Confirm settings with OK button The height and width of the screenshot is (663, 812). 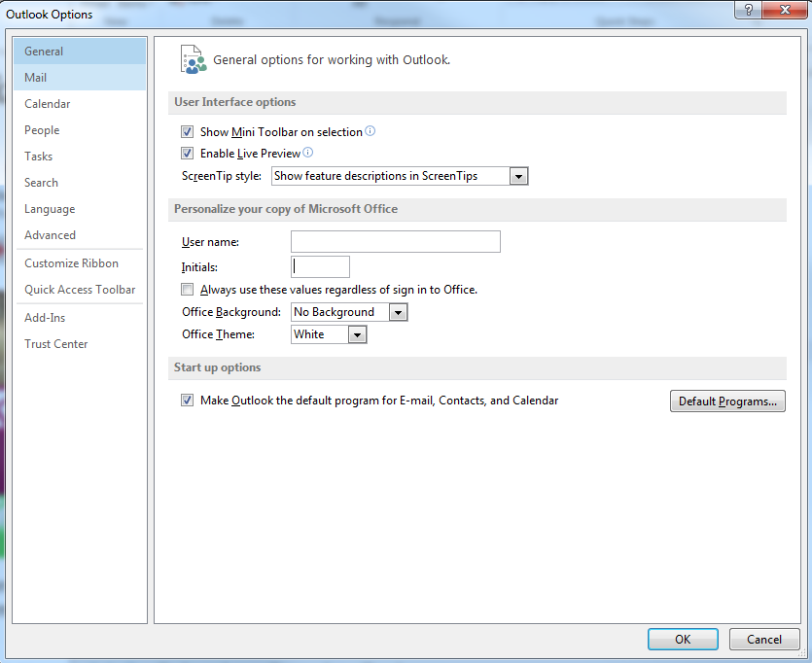[683, 640]
